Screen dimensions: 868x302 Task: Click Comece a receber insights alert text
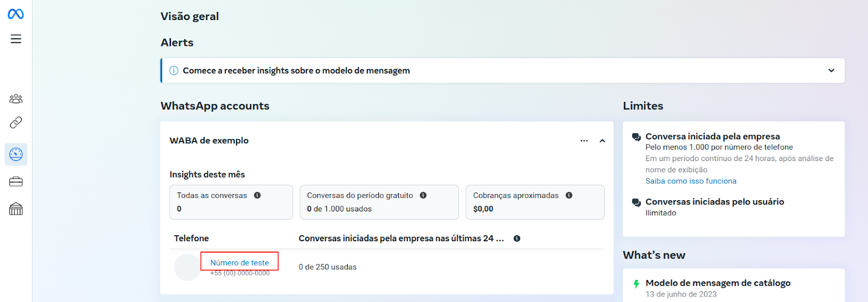(296, 70)
